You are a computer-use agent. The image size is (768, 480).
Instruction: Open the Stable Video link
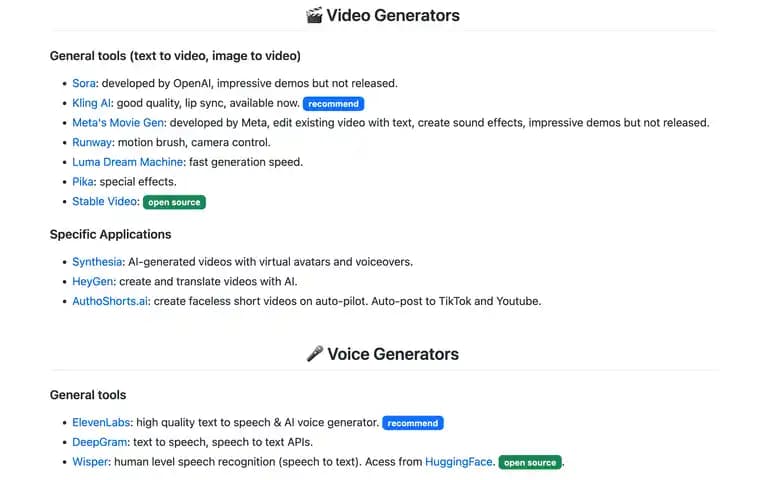pos(104,201)
